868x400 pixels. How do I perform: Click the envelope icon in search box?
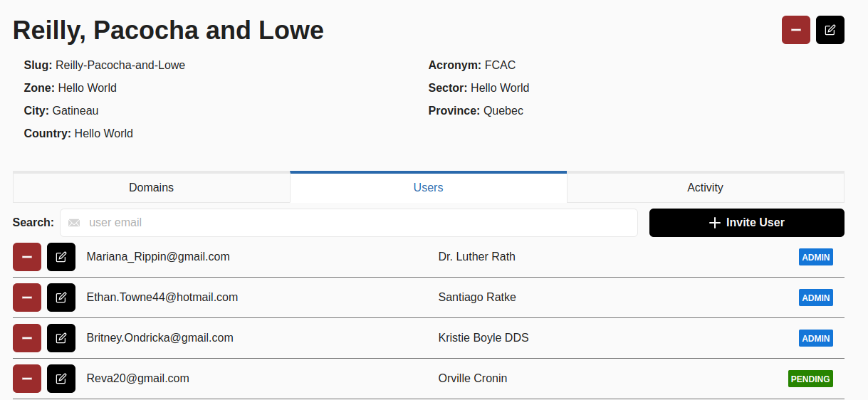pos(74,223)
